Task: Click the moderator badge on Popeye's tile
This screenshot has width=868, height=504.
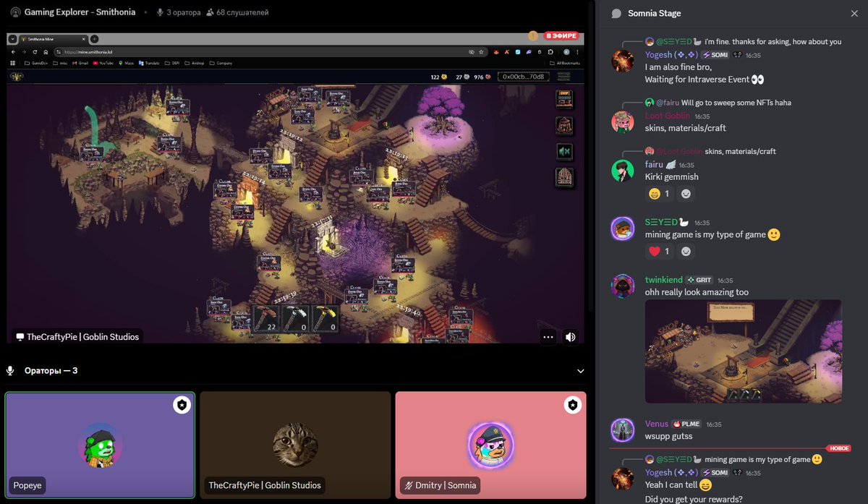Action: pos(182,405)
